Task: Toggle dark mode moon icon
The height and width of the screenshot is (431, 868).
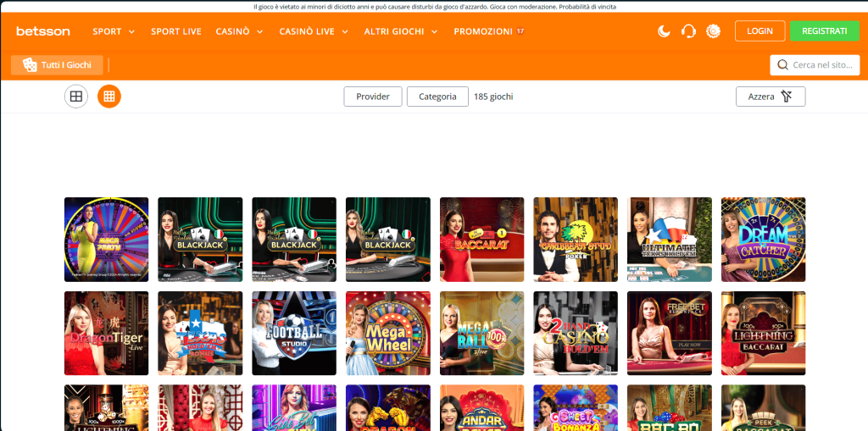Action: (x=664, y=31)
